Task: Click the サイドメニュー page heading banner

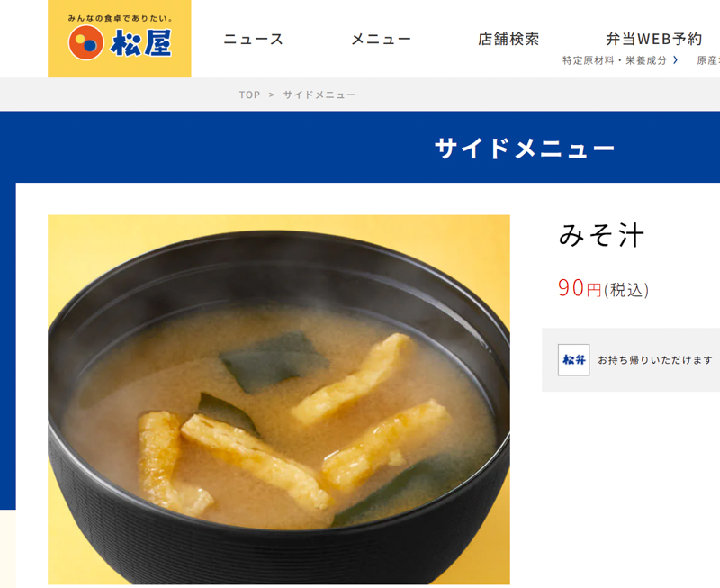Action: (525, 148)
